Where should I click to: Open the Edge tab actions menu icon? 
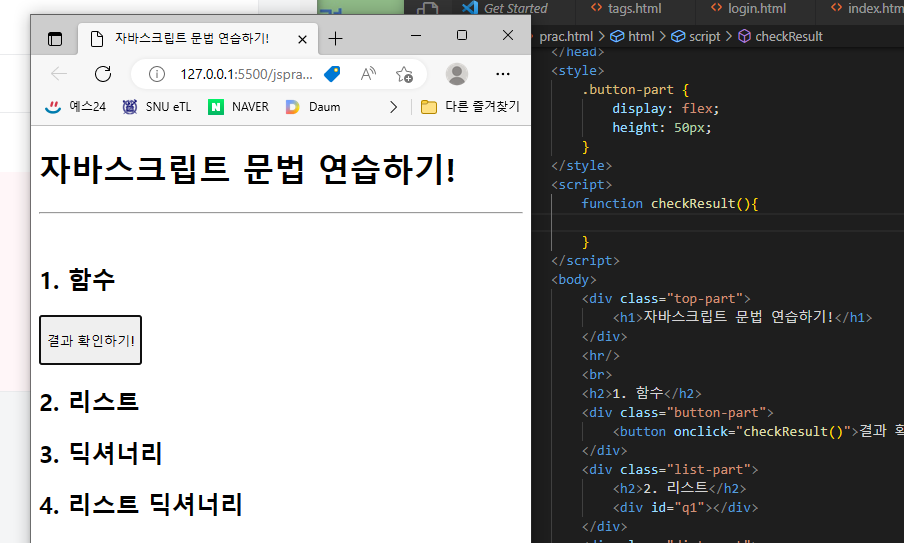(x=55, y=39)
